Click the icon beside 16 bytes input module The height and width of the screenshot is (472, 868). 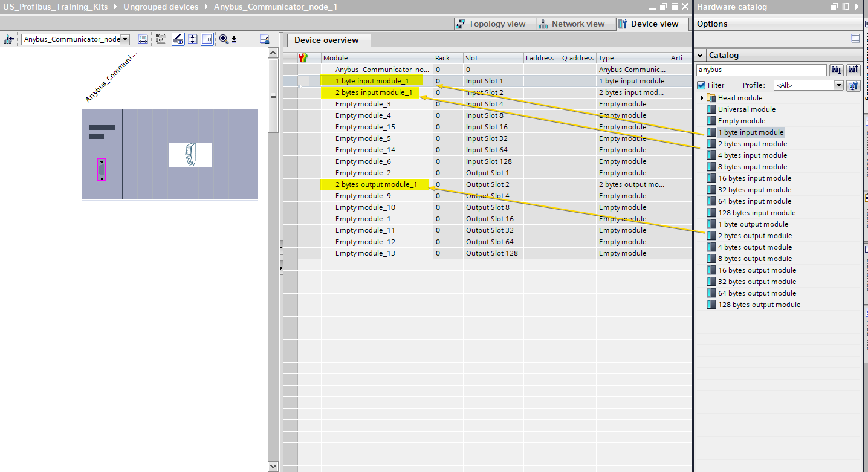click(x=711, y=178)
